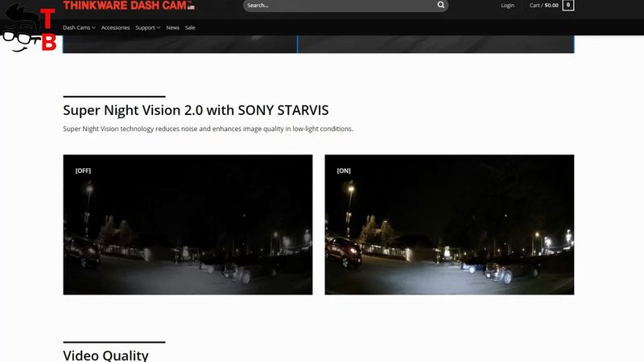Open the Cart / $0.00 link
This screenshot has width=644, height=362.
coord(544,6)
